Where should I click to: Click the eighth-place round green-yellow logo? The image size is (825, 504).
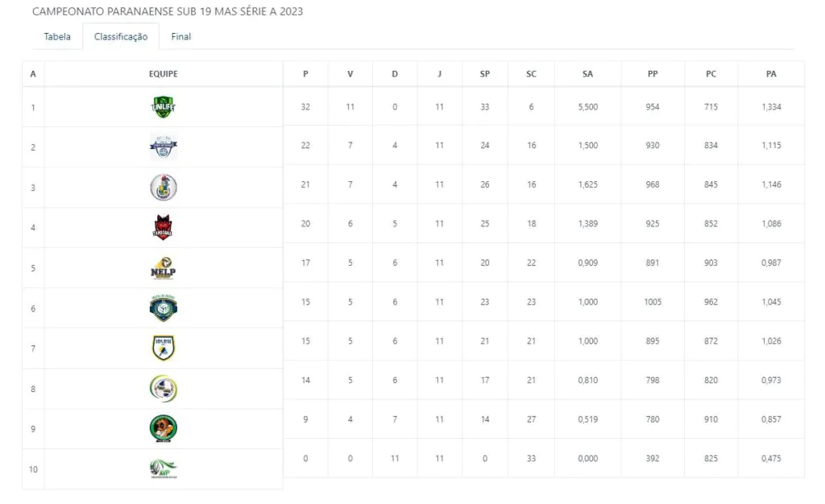click(x=164, y=389)
